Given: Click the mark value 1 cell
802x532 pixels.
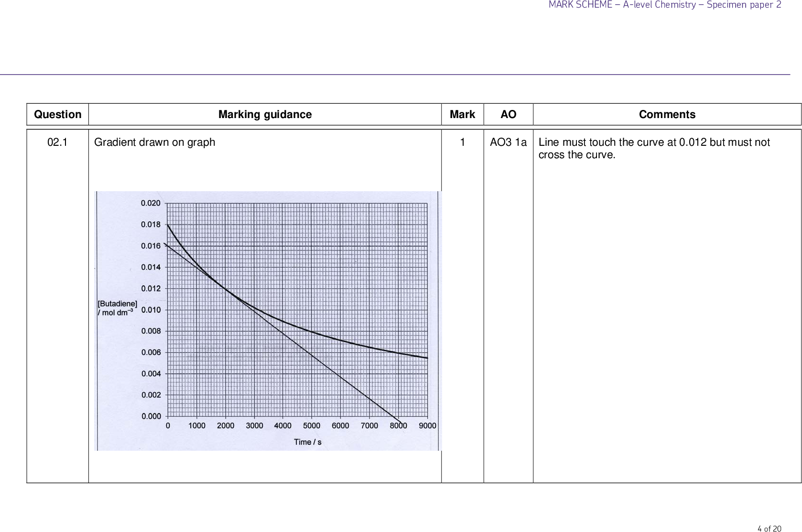Looking at the screenshot, I should pyautogui.click(x=462, y=141).
